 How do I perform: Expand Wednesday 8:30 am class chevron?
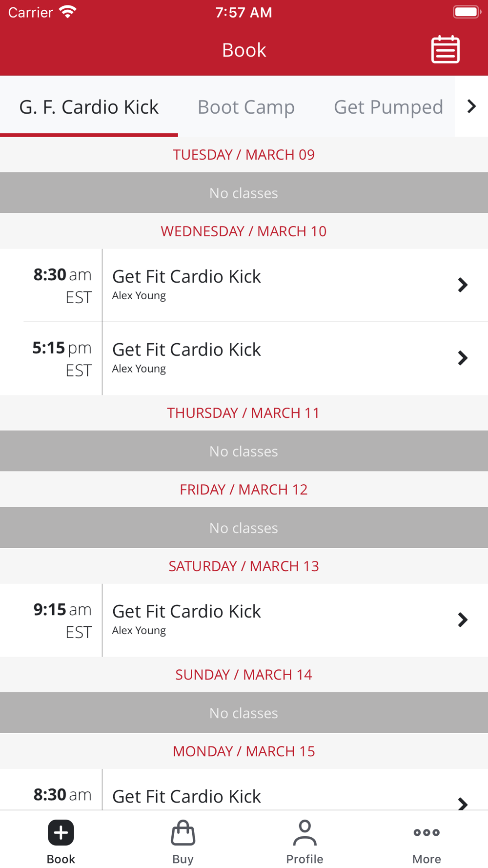coord(463,285)
